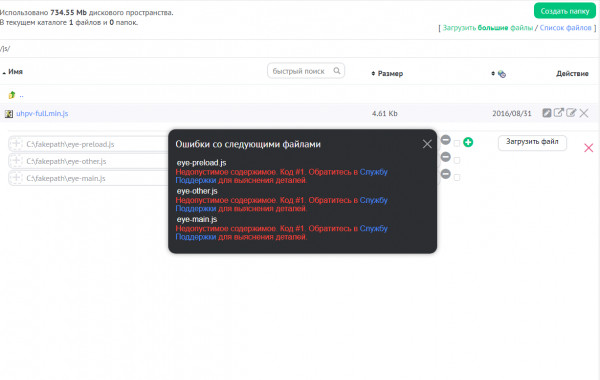Click the red X to cancel upload form

point(589,148)
